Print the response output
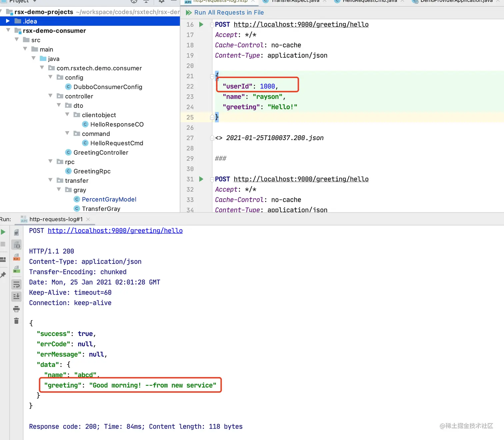 point(16,309)
